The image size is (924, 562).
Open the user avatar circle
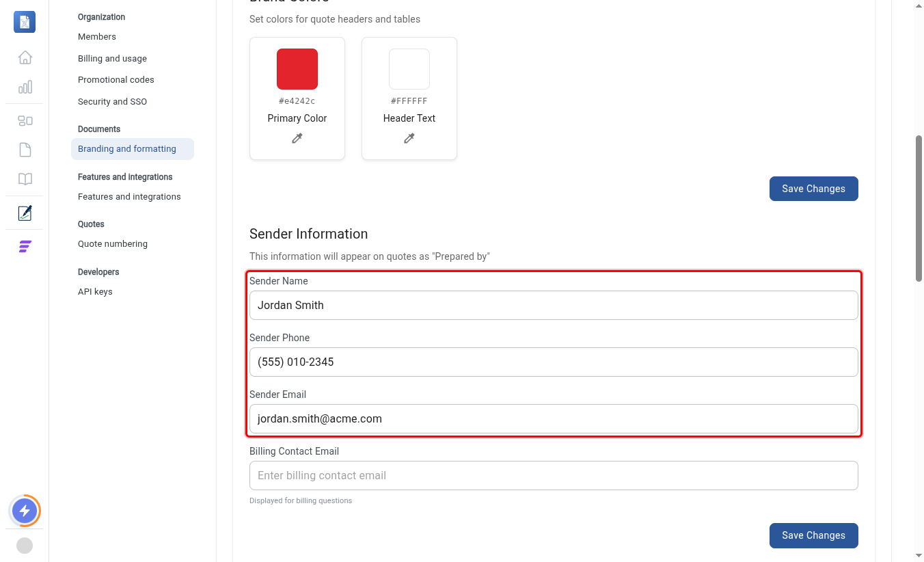25,546
